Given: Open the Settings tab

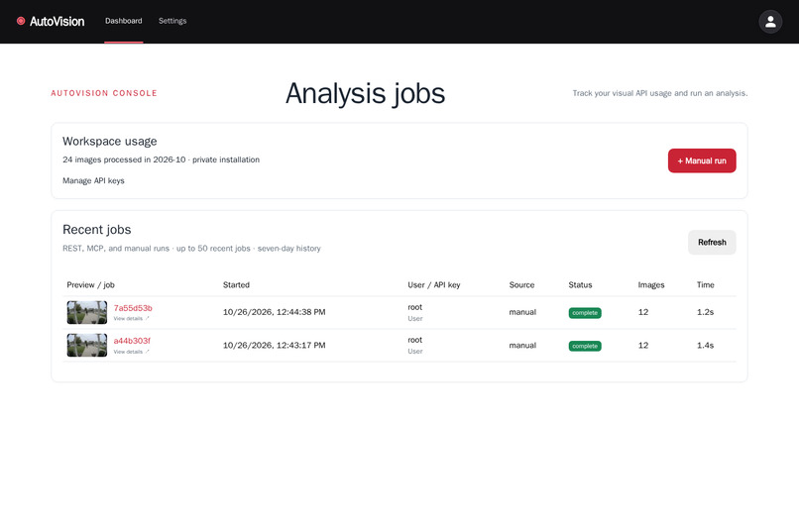Looking at the screenshot, I should pos(172,21).
